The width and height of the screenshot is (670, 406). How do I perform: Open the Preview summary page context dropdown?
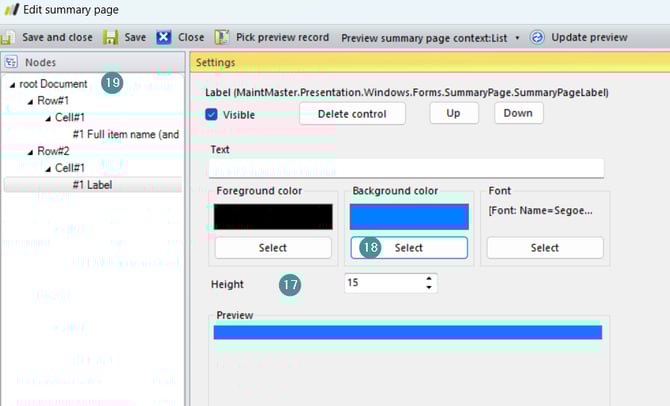tap(517, 38)
